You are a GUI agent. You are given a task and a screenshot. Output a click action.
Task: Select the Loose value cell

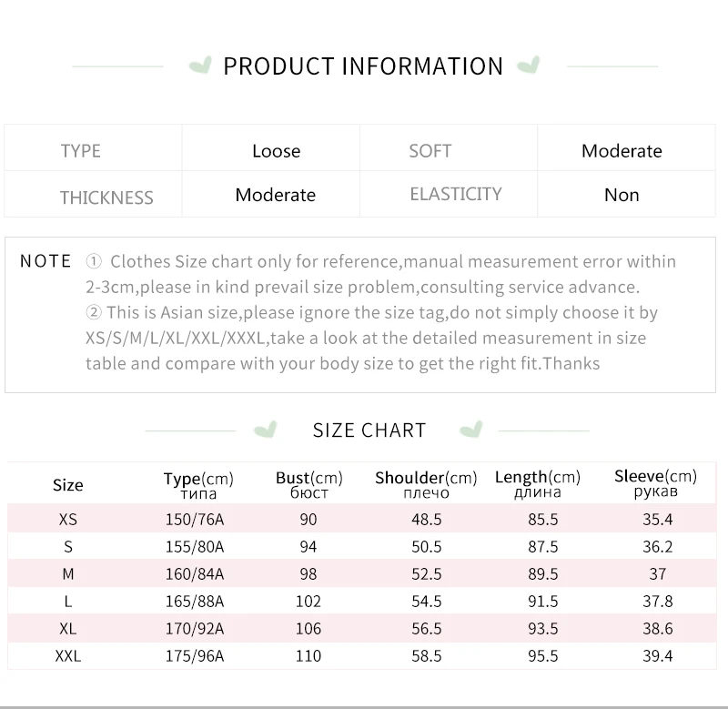click(276, 151)
